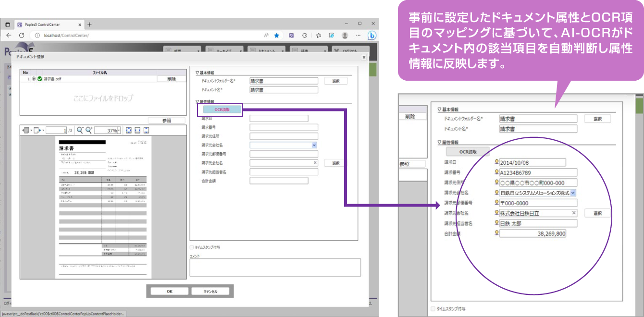The image size is (644, 317).
Task: Clear 請求先会社名 field in the left dialog
Action: click(315, 163)
